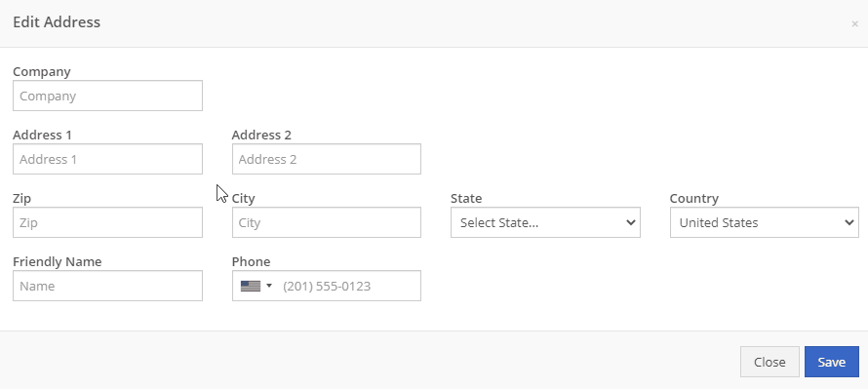Open the Select State dropdown
The width and height of the screenshot is (868, 389).
545,222
